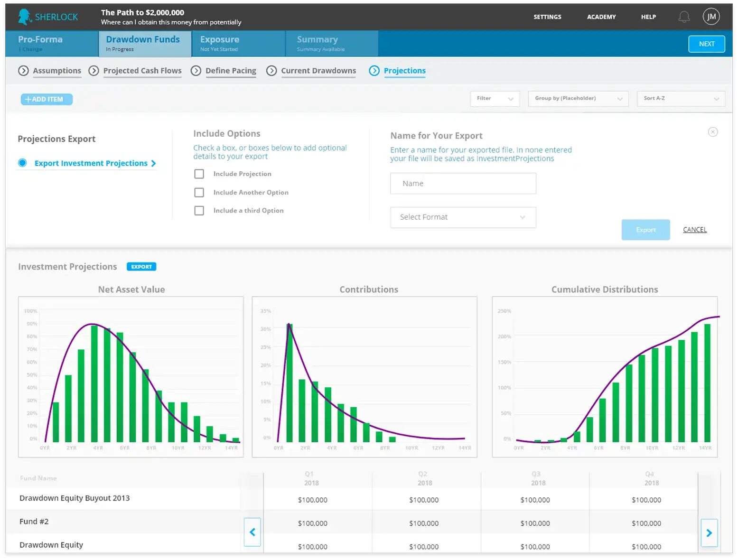Open the JM user avatar menu
738x560 pixels.
click(711, 17)
